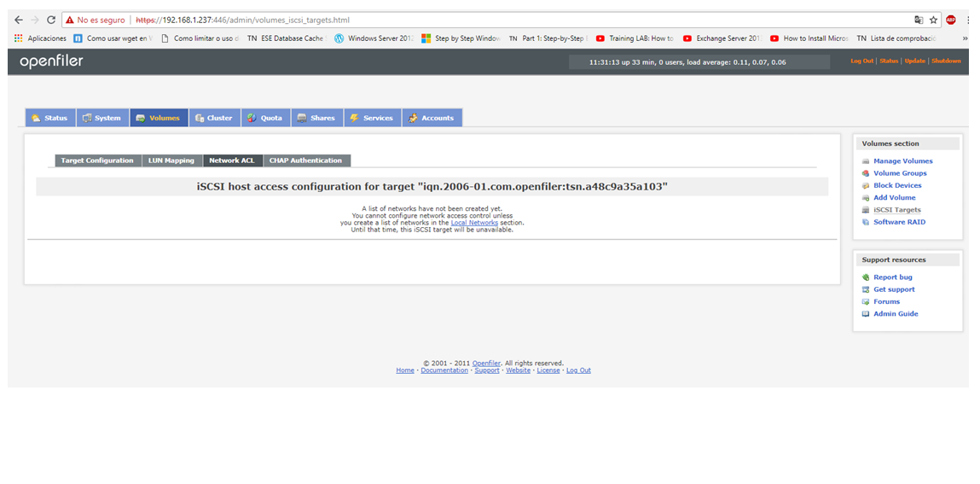Expand the bookmarks overflow chevron
This screenshot has height=484, width=980.
pos(965,38)
